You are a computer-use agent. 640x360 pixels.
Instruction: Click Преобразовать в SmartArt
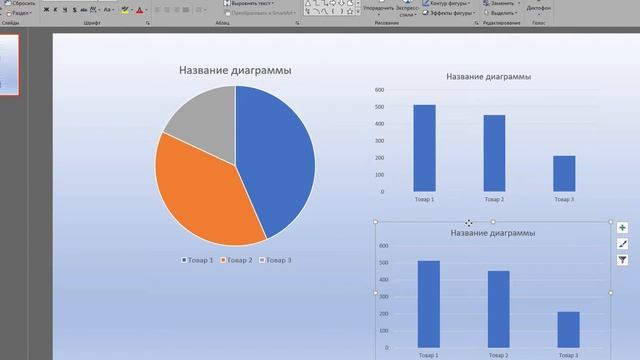[260, 13]
